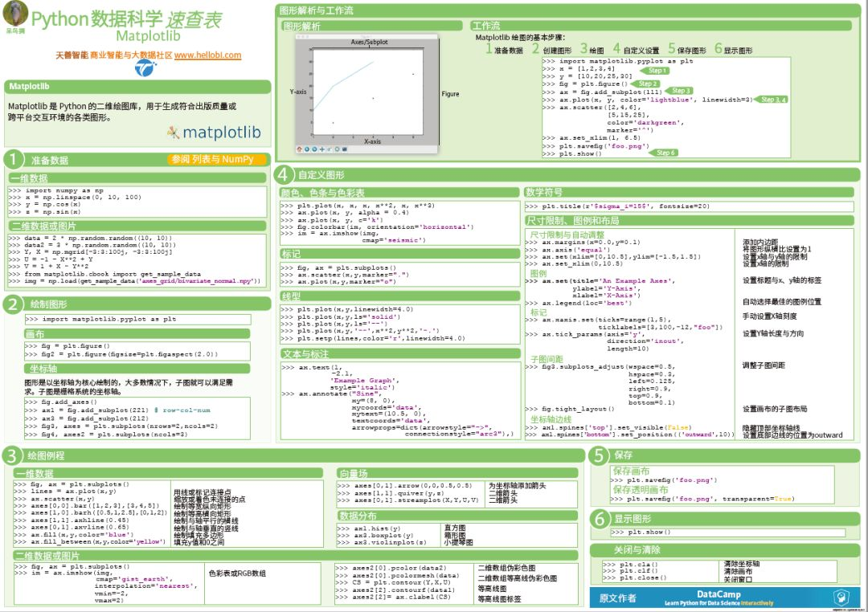Click the Home icon in the figure toolbar
The width and height of the screenshot is (868, 612).
[300, 149]
